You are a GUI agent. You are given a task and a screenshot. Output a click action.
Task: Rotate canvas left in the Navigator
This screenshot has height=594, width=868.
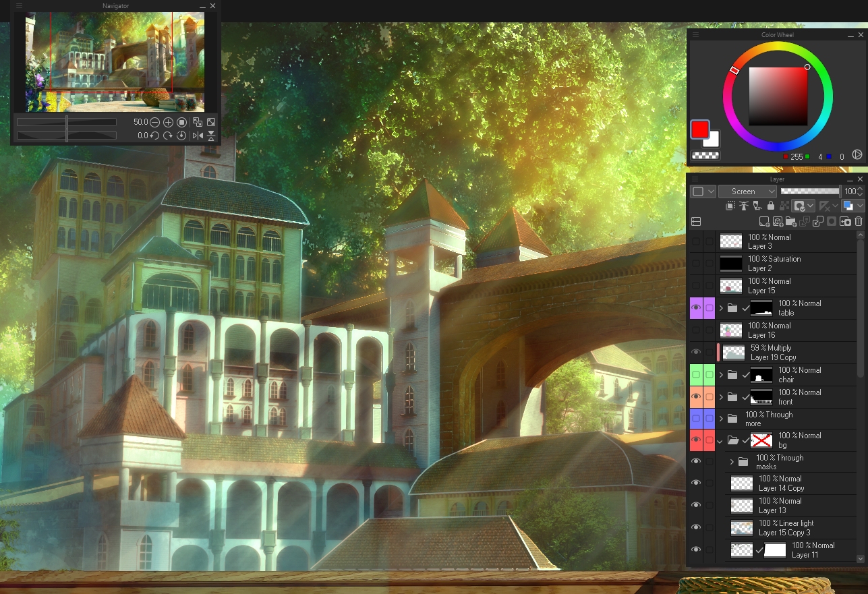(154, 136)
